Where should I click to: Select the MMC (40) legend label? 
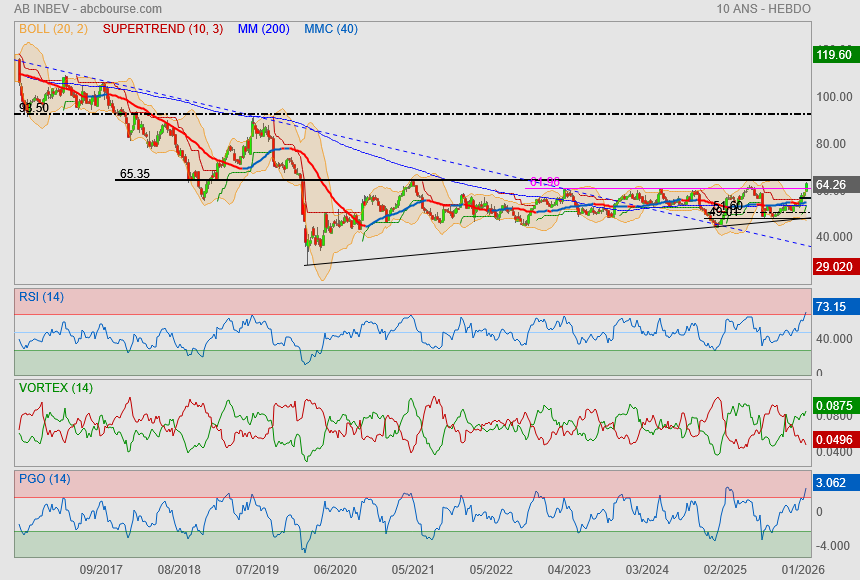click(331, 29)
